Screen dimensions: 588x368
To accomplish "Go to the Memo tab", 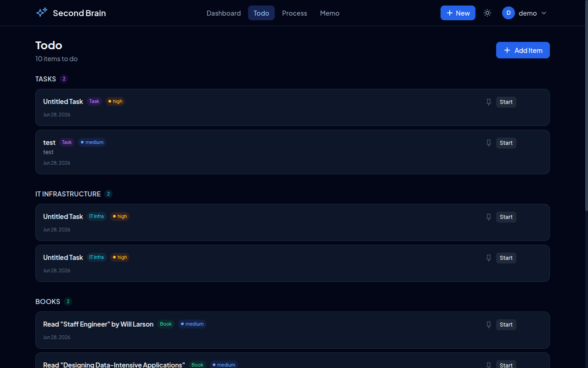I will coord(330,13).
